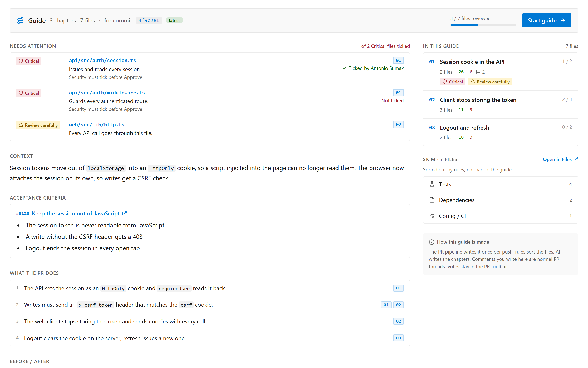The height and width of the screenshot is (368, 588).
Task: Click the Review carefully tag in chapter 01
Action: 490,82
